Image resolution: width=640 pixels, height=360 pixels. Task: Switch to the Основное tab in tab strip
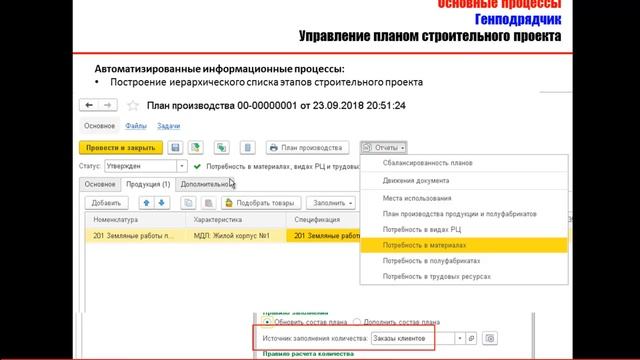pyautogui.click(x=100, y=184)
